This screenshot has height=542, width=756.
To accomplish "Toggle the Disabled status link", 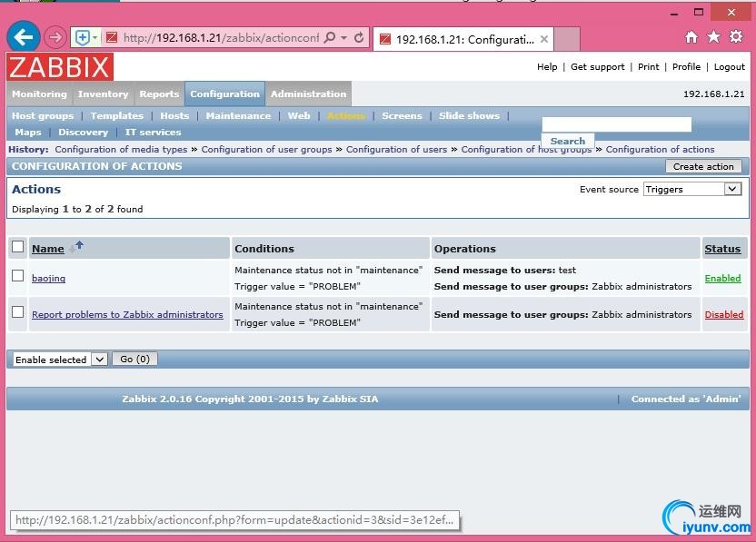I will 724,314.
